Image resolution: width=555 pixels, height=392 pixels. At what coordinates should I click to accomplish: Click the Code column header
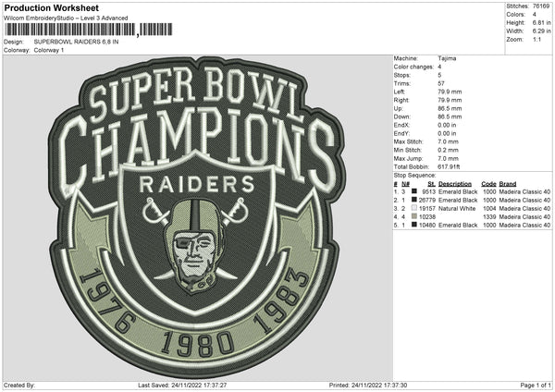tap(488, 184)
